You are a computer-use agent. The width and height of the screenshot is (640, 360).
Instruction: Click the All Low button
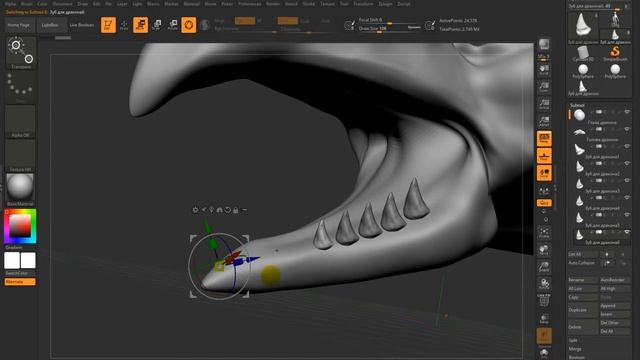tap(583, 289)
